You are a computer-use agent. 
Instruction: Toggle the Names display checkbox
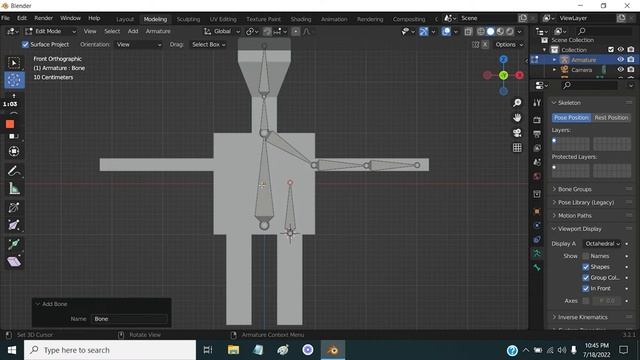(x=586, y=256)
